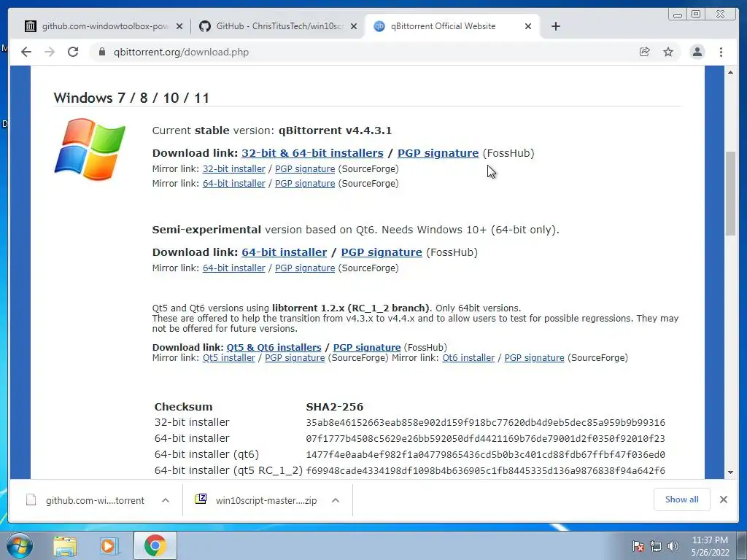Image resolution: width=747 pixels, height=560 pixels.
Task: Expand options for win10script-master zip download
Action: coord(336,500)
